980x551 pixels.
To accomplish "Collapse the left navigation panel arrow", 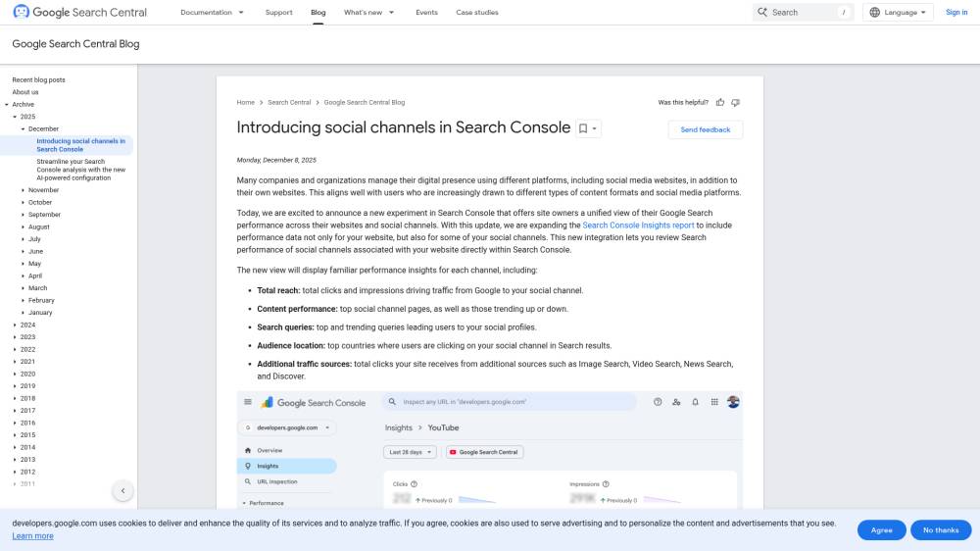I will [x=123, y=491].
